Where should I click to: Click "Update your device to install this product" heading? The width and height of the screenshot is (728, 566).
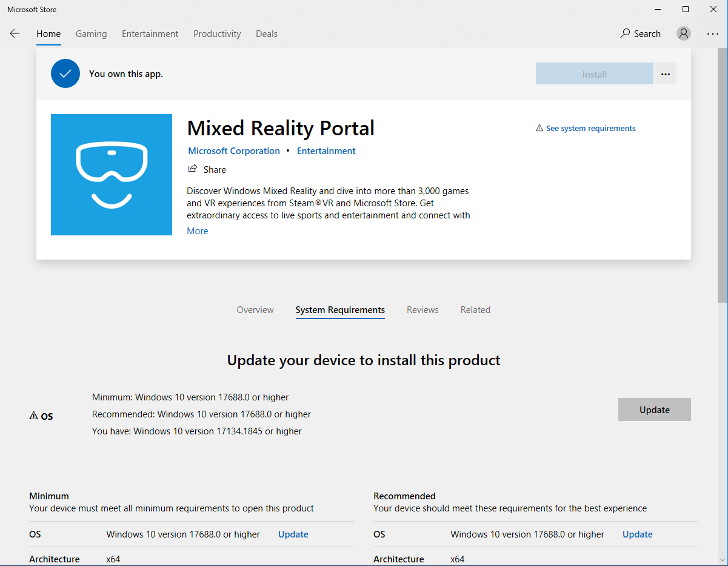364,360
